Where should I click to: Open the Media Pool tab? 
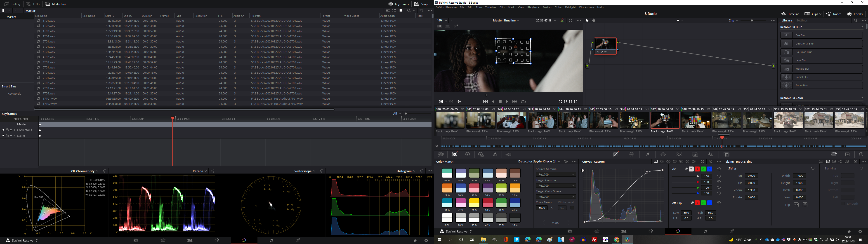click(x=56, y=4)
